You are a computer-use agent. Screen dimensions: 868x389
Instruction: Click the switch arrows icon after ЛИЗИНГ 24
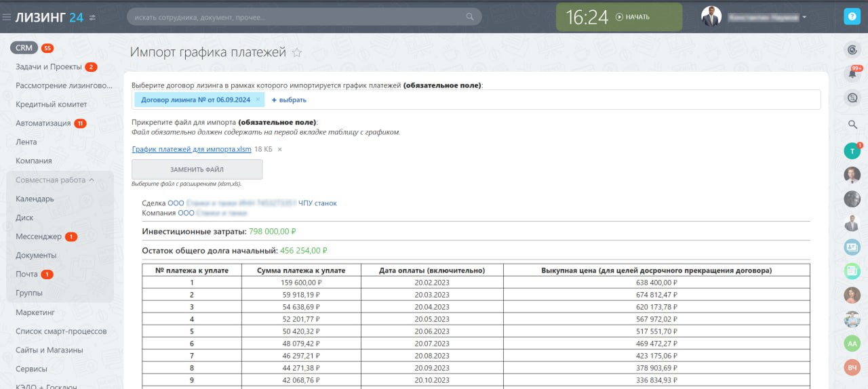92,18
